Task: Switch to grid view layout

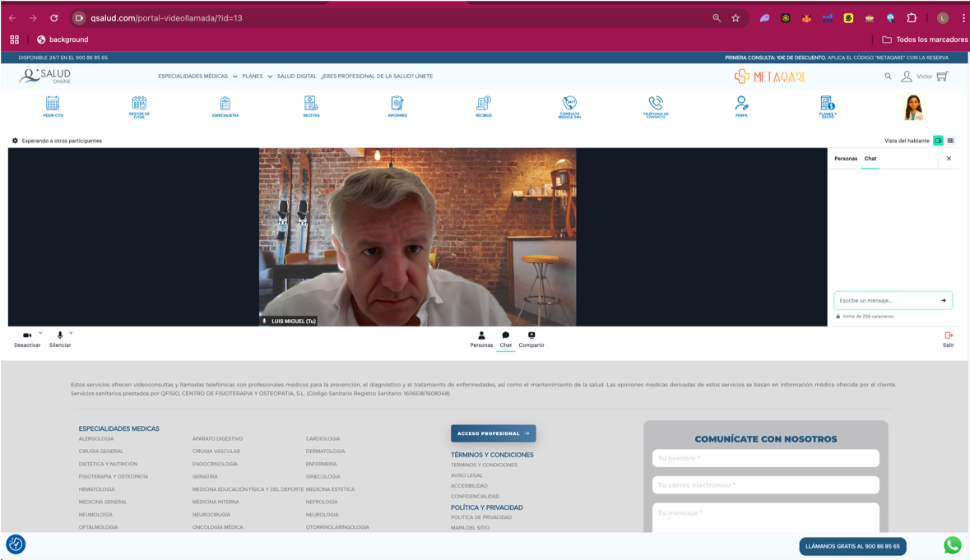Action: point(951,141)
